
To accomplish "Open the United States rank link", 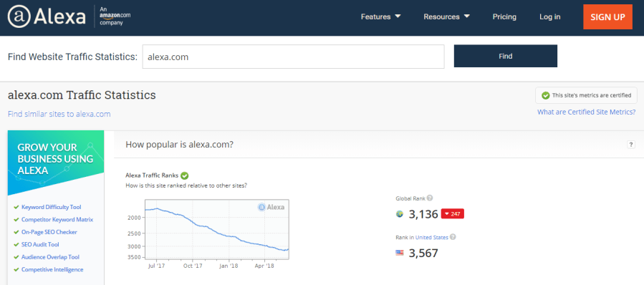I will (x=431, y=237).
